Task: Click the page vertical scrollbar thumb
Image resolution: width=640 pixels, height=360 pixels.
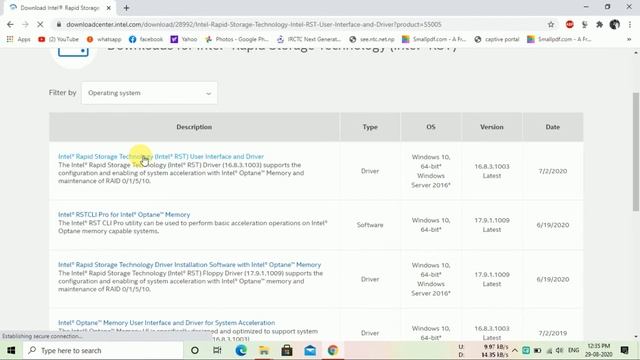Action: [636, 151]
